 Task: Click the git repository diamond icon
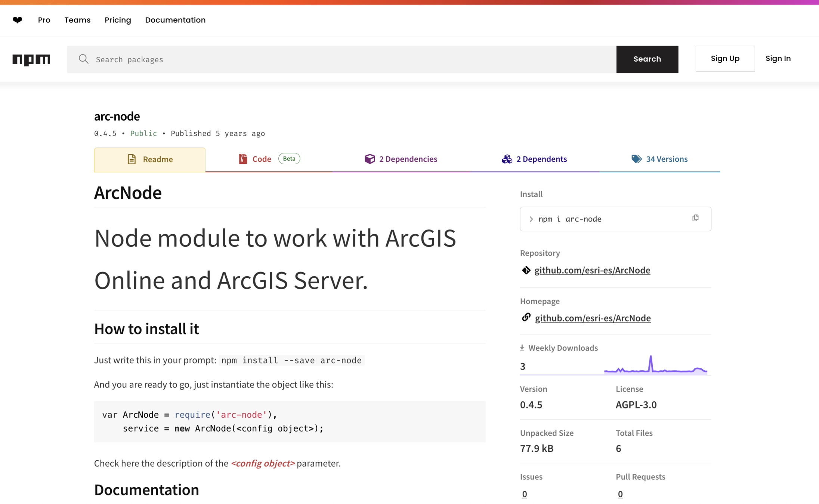point(526,270)
